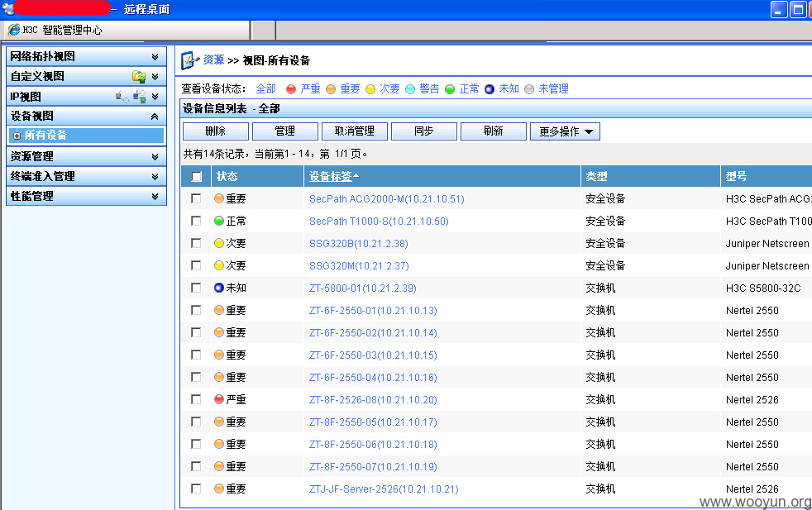
Task: Expand the 终端准入管理 panel chevron
Action: 155,177
